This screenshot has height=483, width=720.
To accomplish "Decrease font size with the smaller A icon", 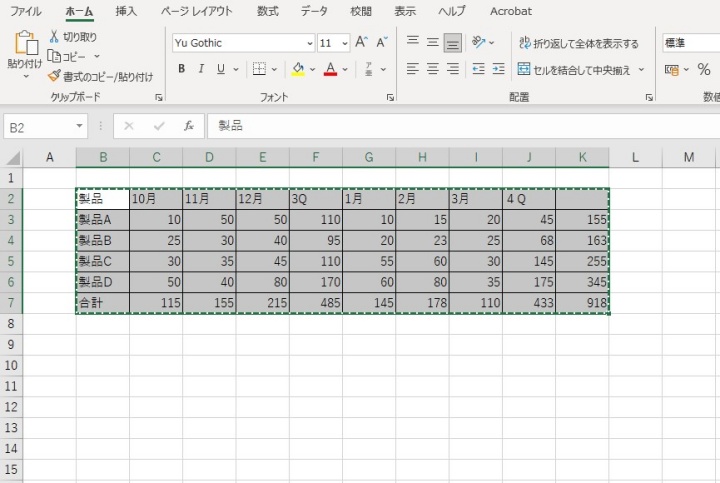I will coord(382,43).
